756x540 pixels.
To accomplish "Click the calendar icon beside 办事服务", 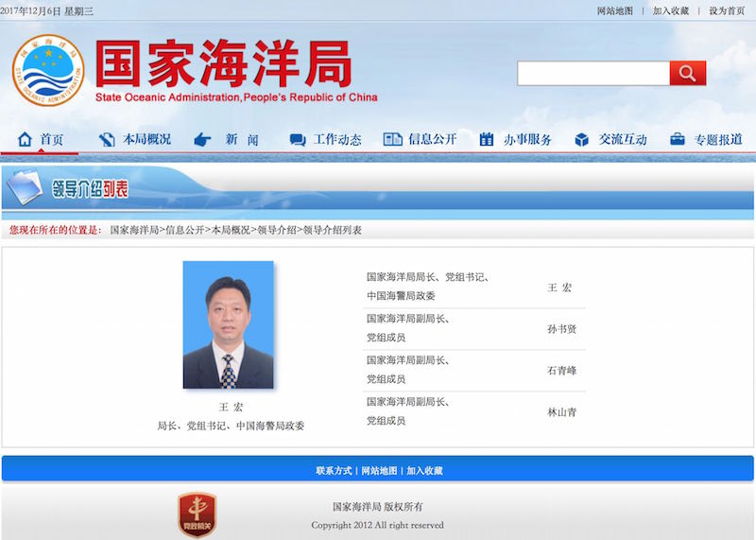I will coord(487,139).
